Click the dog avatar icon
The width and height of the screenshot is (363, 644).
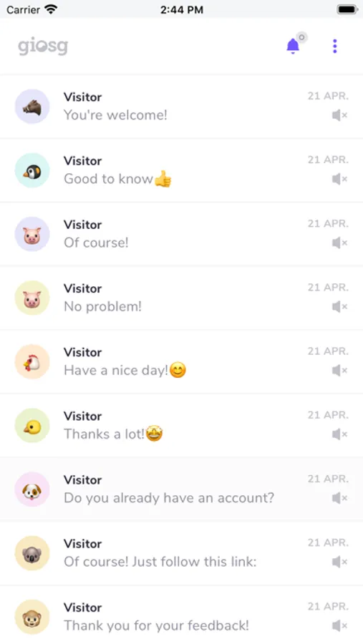pyautogui.click(x=32, y=489)
